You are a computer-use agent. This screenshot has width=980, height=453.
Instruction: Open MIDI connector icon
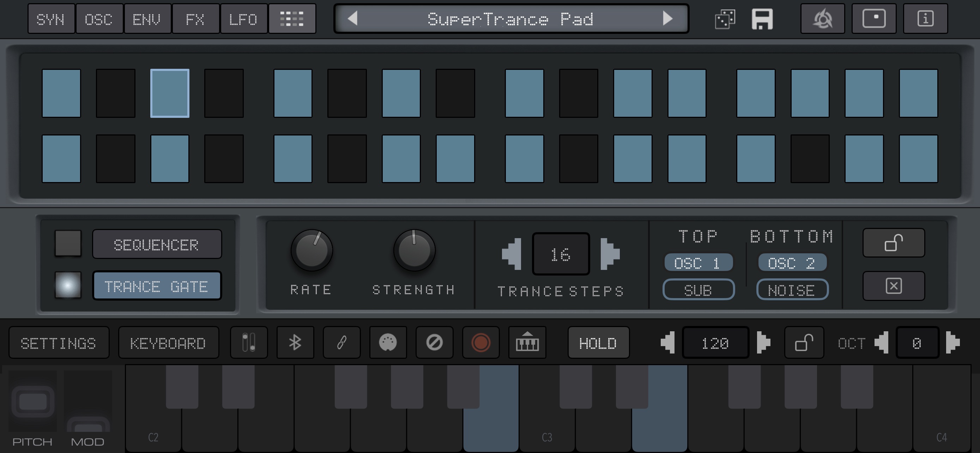click(388, 342)
